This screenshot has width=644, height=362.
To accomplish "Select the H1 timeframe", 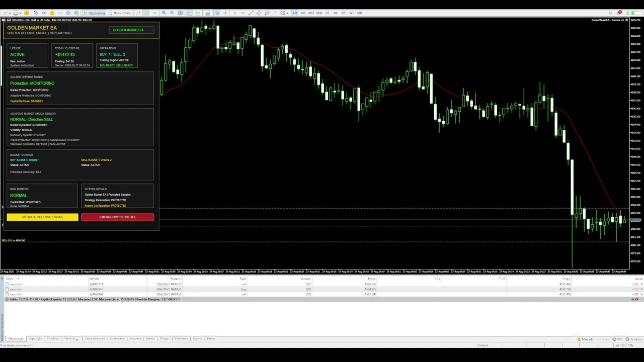I will pyautogui.click(x=328, y=13).
